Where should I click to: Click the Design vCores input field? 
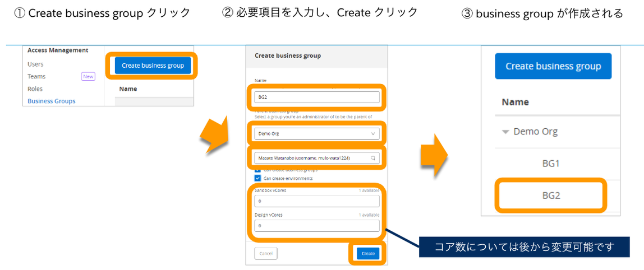316,226
